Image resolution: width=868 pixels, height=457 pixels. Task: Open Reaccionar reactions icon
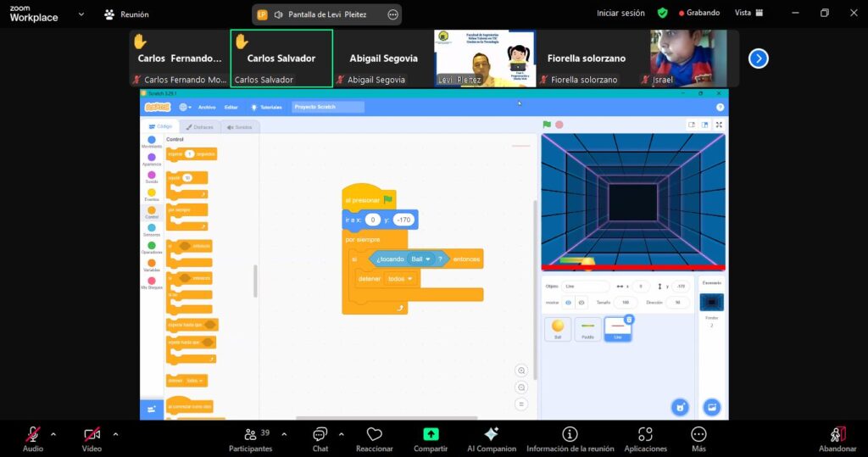pos(374,434)
